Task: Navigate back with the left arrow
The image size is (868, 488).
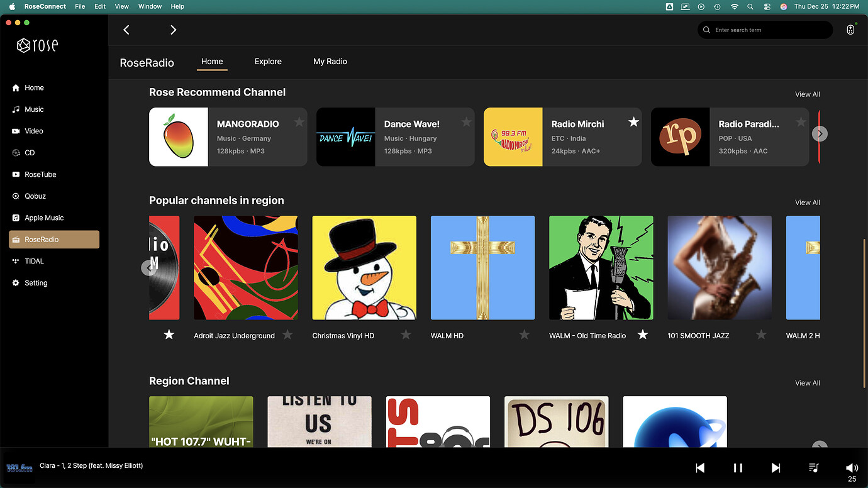Action: [x=126, y=30]
